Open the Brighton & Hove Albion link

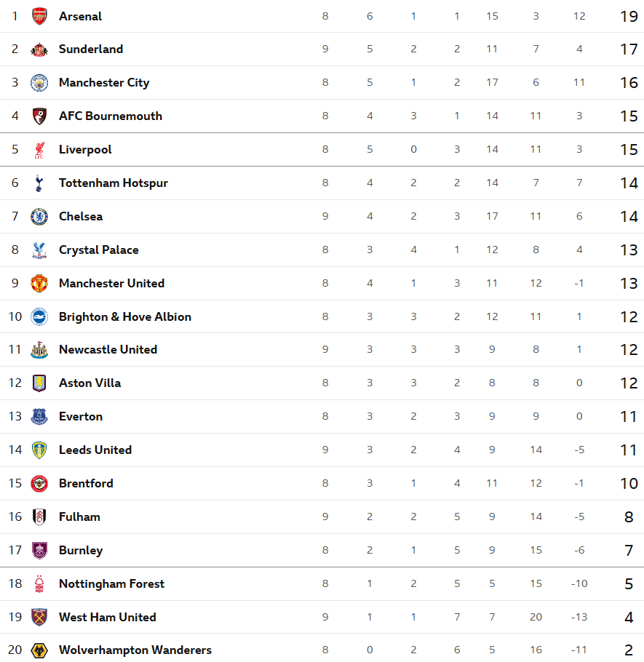coord(125,317)
